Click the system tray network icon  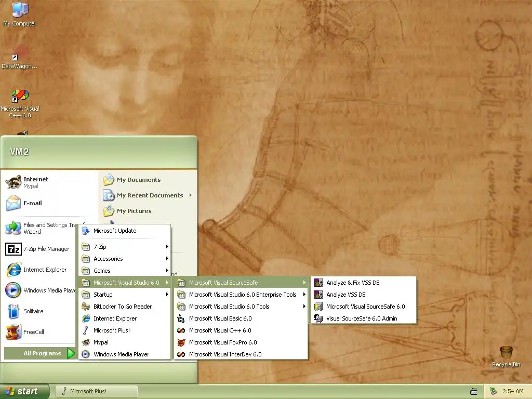(494, 391)
